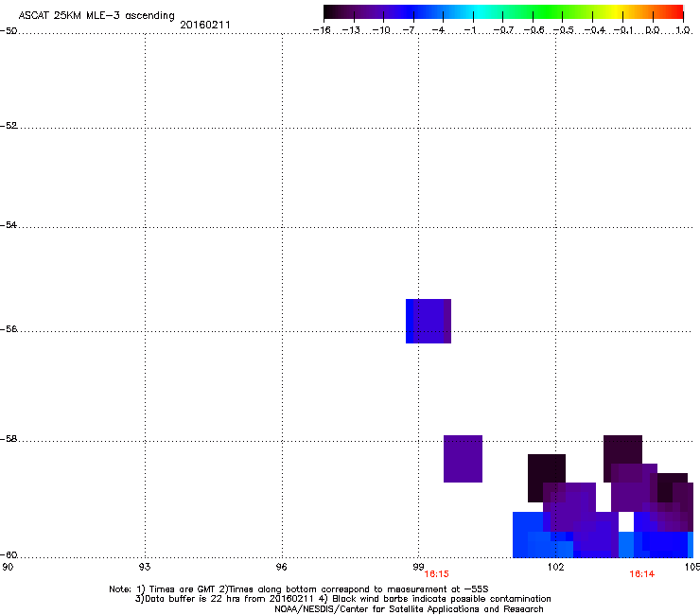The image size is (700, 615).
Task: Click the colorbar label -0.4
Action: coord(594,30)
